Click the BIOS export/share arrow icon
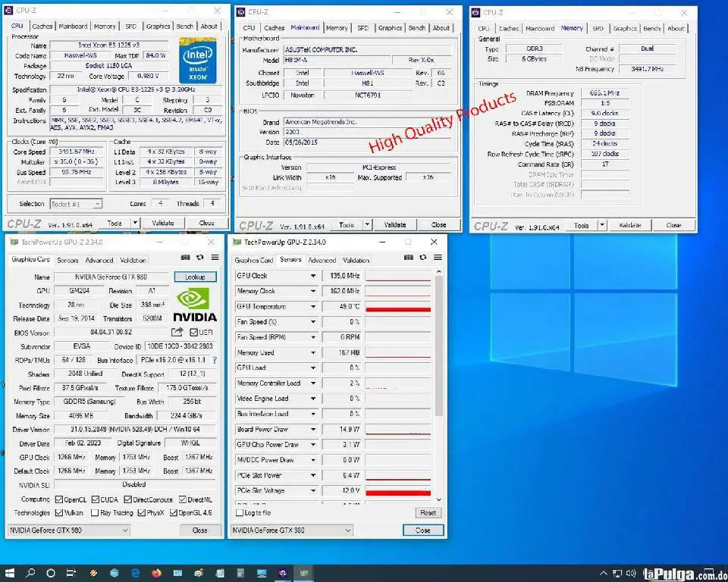728x582 pixels. pos(177,332)
